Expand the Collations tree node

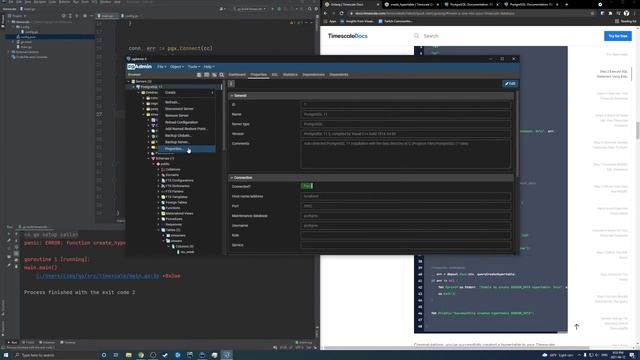click(x=158, y=169)
